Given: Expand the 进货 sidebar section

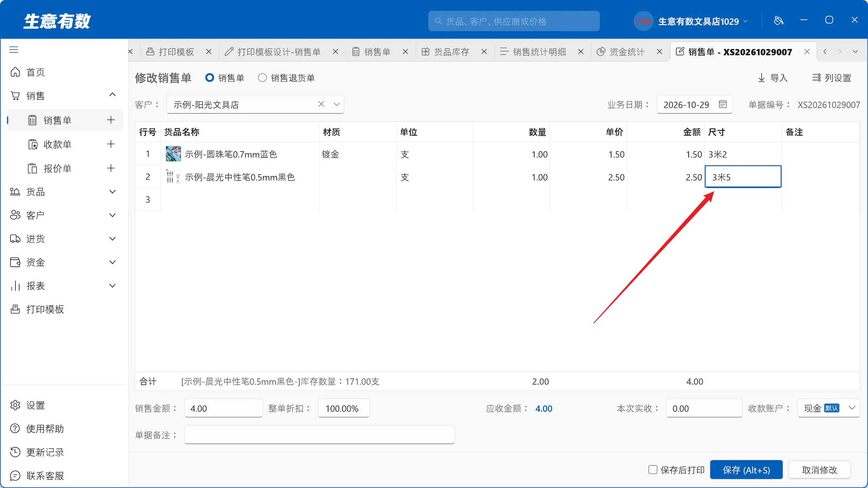Looking at the screenshot, I should click(113, 239).
